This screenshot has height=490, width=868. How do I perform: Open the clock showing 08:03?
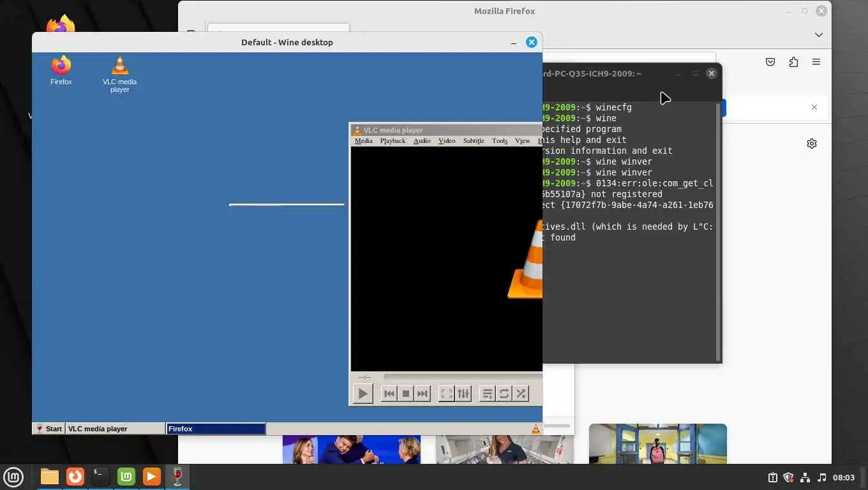coord(844,477)
